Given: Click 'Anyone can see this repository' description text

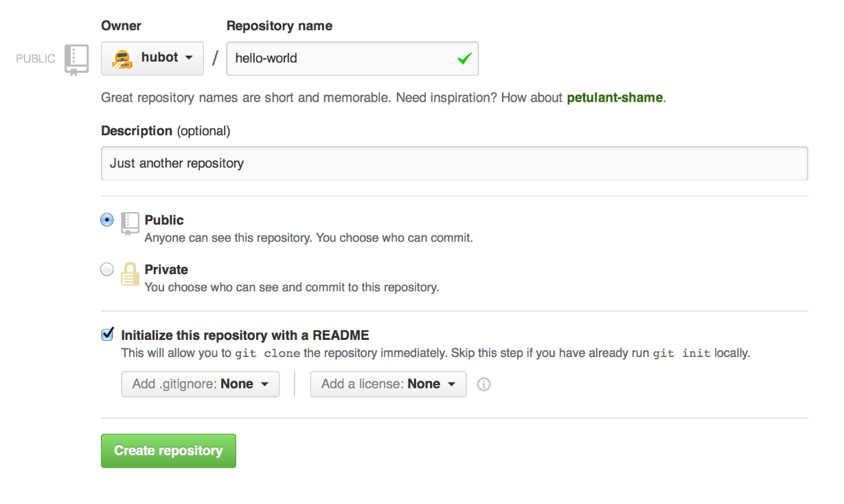Looking at the screenshot, I should tap(308, 238).
